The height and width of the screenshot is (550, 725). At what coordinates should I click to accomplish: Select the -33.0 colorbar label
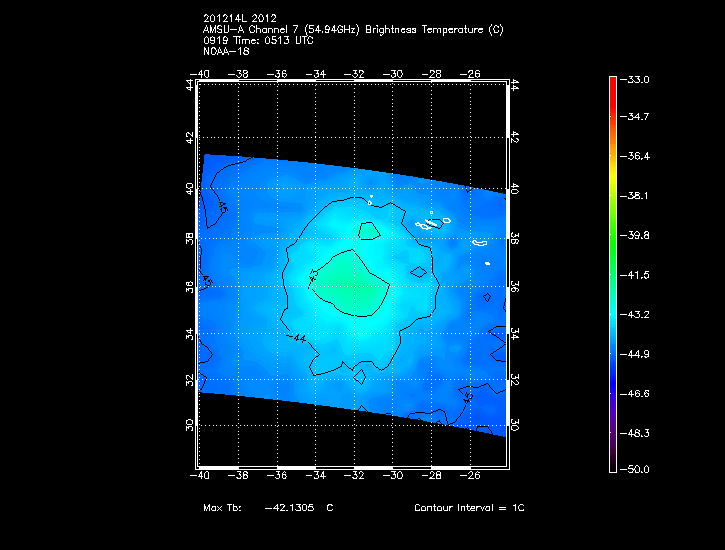(x=637, y=79)
